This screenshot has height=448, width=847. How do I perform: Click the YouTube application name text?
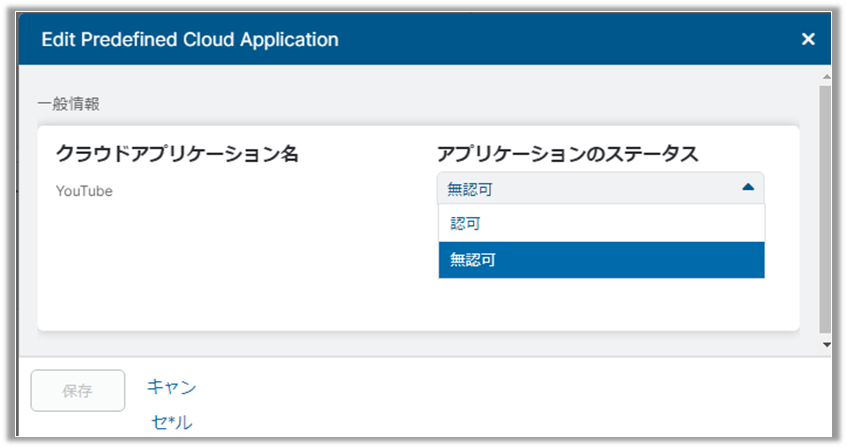(x=84, y=191)
